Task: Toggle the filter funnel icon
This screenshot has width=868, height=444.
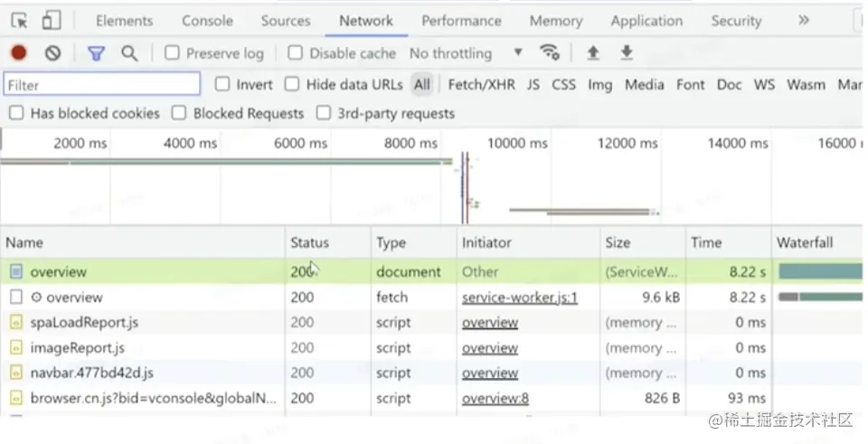Action: tap(96, 53)
